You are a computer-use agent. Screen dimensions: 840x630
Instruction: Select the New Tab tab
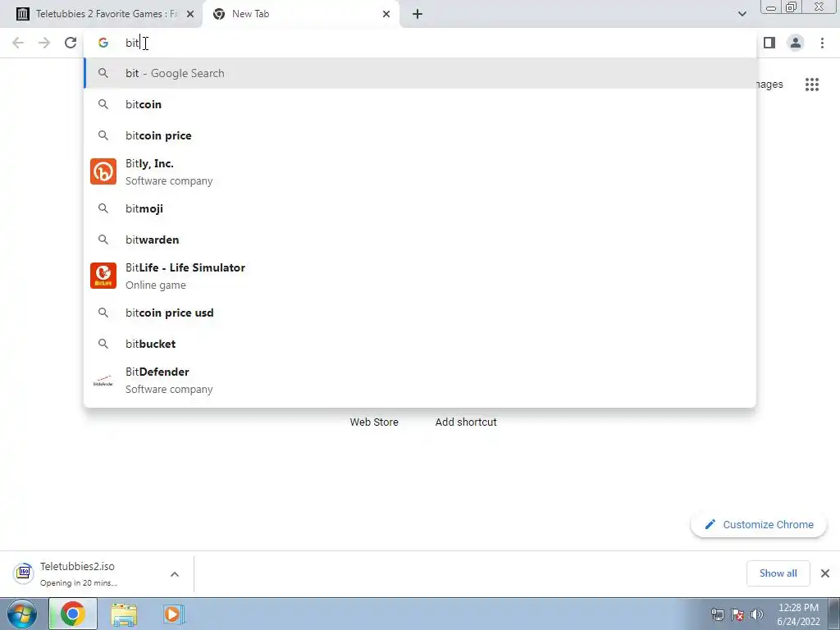pyautogui.click(x=300, y=14)
